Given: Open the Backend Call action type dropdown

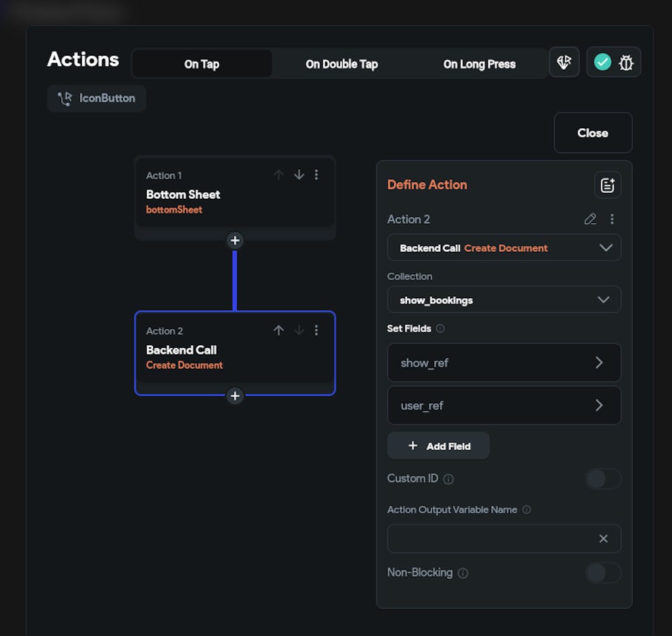Looking at the screenshot, I should pos(504,248).
